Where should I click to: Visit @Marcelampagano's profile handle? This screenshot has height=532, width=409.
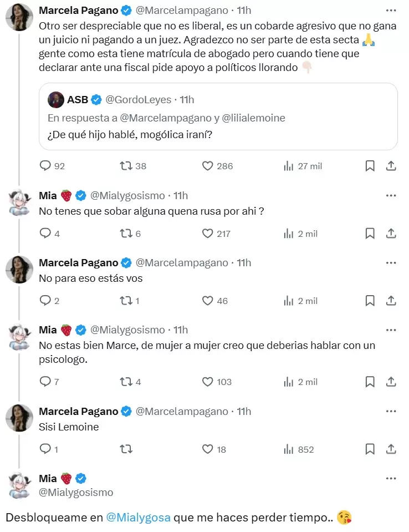point(178,10)
